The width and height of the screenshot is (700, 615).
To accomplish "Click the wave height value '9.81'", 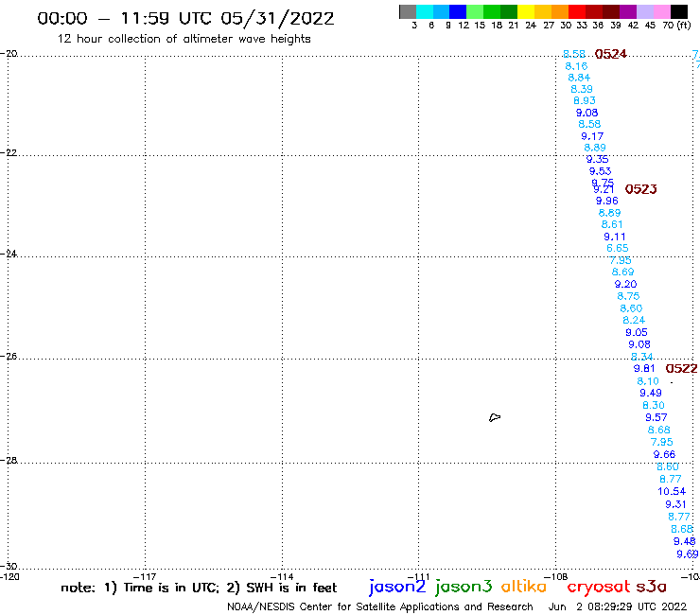I will click(644, 368).
